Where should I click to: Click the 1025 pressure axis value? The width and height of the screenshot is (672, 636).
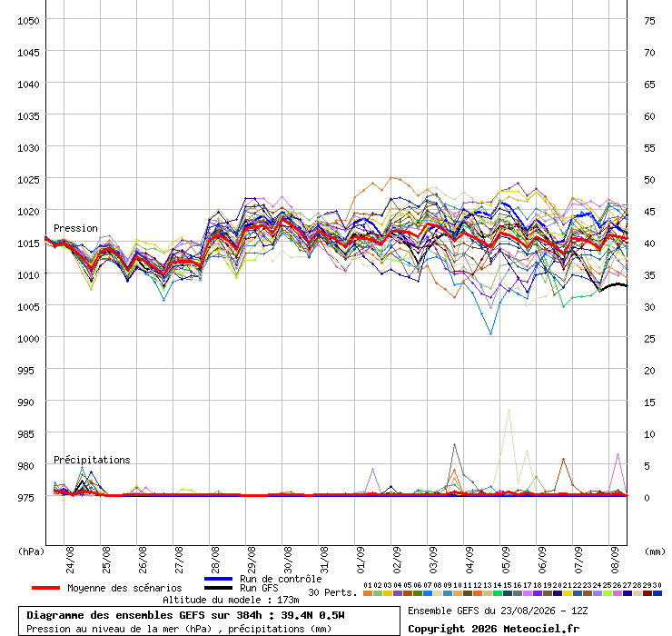point(28,180)
